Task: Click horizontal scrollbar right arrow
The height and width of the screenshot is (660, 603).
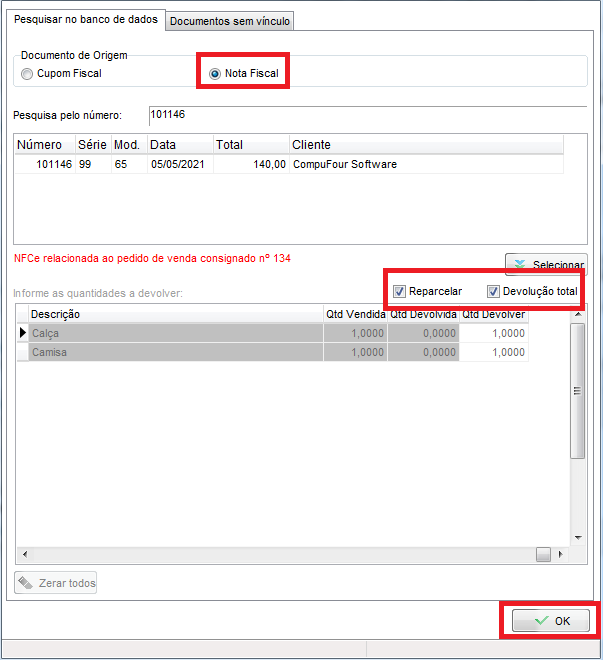Action: coord(561,554)
